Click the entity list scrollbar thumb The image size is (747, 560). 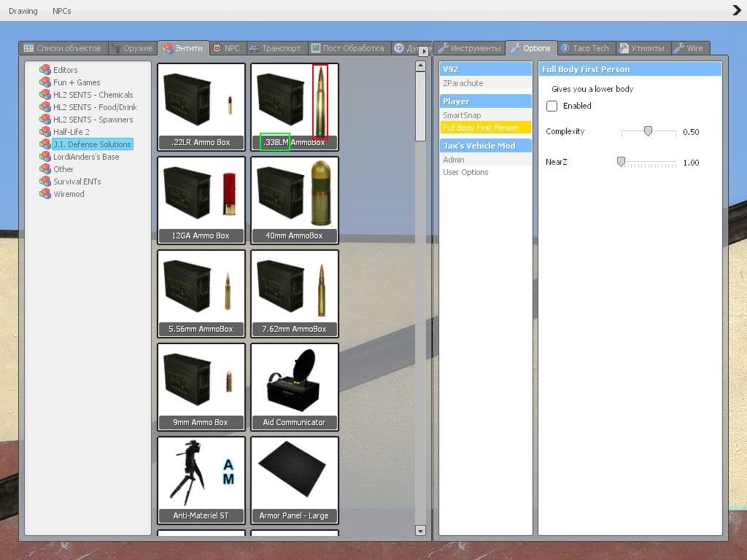pyautogui.click(x=420, y=106)
